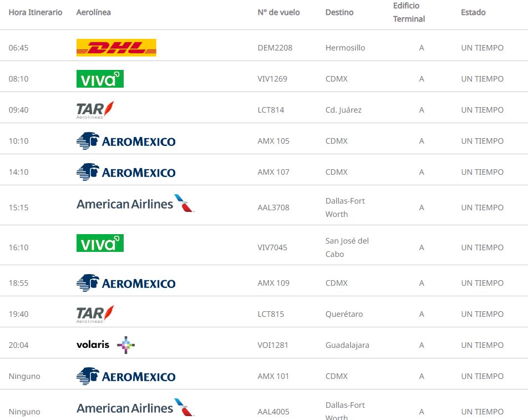Click the Estado column header
This screenshot has height=420, width=528.
click(473, 12)
